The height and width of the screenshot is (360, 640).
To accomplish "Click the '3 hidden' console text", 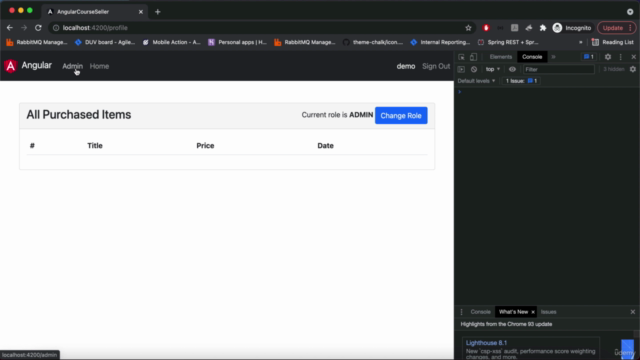I will [613, 69].
